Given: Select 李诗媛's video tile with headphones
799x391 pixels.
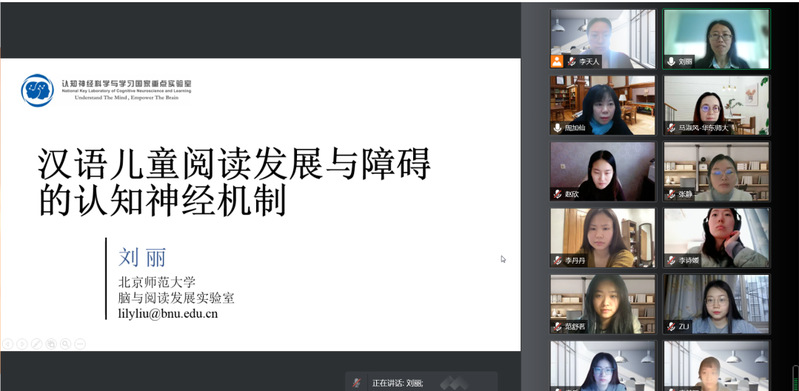Looking at the screenshot, I should [x=716, y=238].
